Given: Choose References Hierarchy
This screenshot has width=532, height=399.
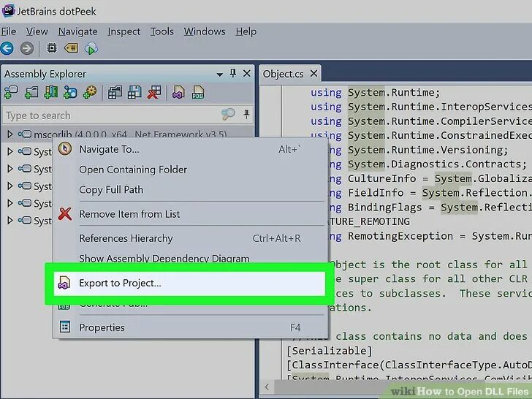Looking at the screenshot, I should (191, 238).
